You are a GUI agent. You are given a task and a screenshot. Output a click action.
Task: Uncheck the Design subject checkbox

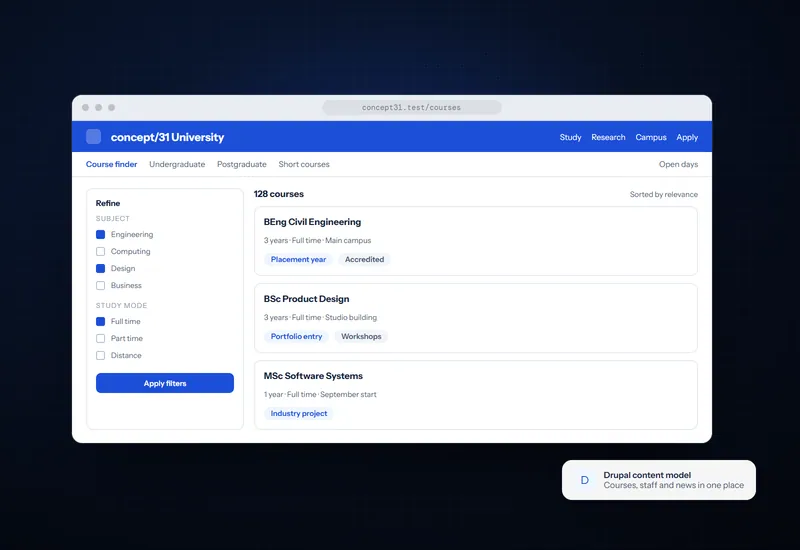(101, 268)
